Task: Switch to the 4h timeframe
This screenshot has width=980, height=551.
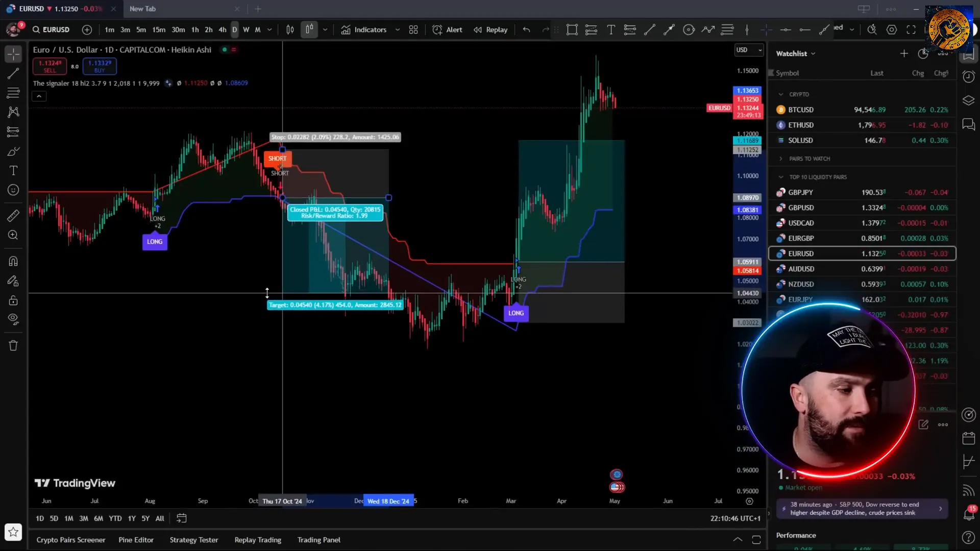Action: pyautogui.click(x=223, y=30)
